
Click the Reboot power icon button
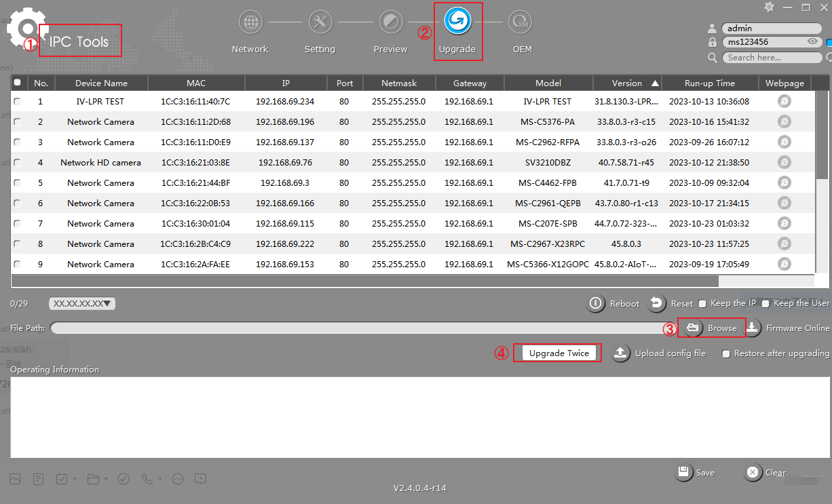[596, 303]
